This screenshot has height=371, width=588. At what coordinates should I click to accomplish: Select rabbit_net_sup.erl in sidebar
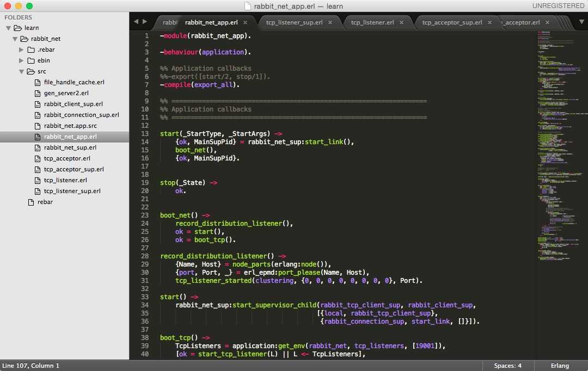[x=70, y=147]
